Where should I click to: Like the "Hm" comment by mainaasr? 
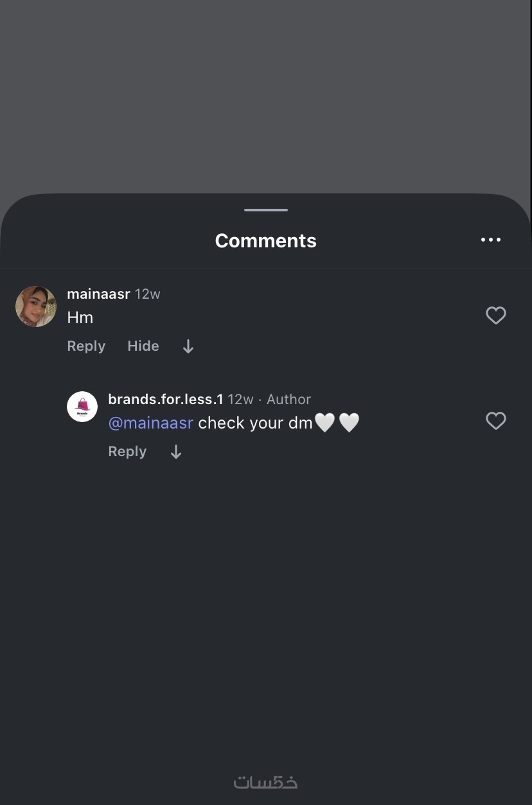pyautogui.click(x=495, y=315)
